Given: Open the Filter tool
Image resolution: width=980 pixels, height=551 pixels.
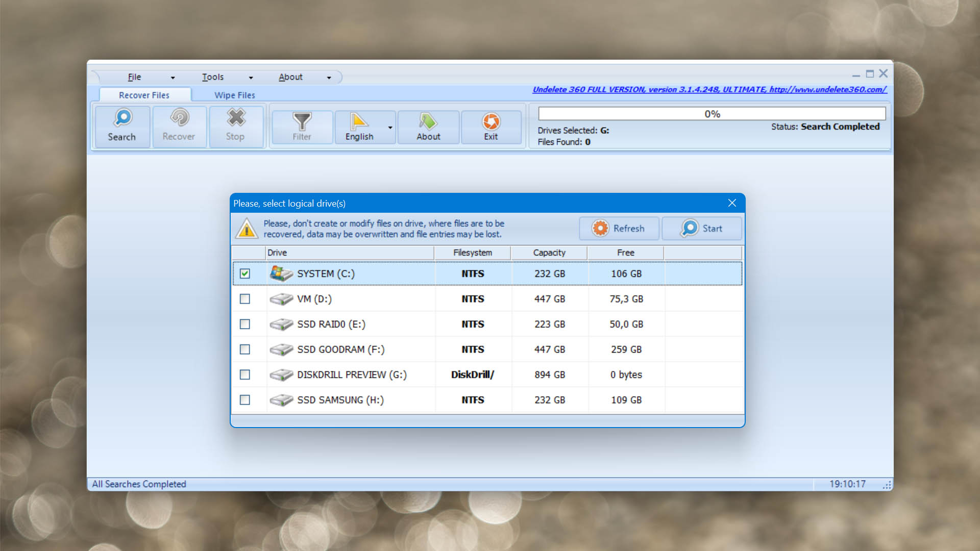Looking at the screenshot, I should point(302,127).
